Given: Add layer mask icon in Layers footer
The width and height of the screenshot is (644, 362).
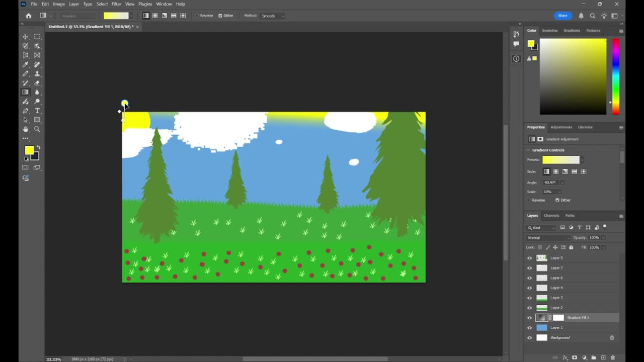Looking at the screenshot, I should (575, 357).
